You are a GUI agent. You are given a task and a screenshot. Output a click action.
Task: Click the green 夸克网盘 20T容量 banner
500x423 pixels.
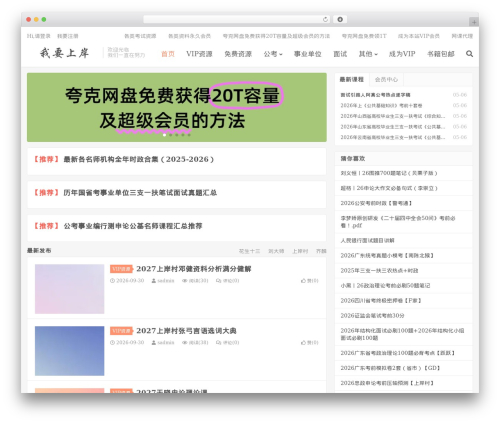[x=177, y=107]
